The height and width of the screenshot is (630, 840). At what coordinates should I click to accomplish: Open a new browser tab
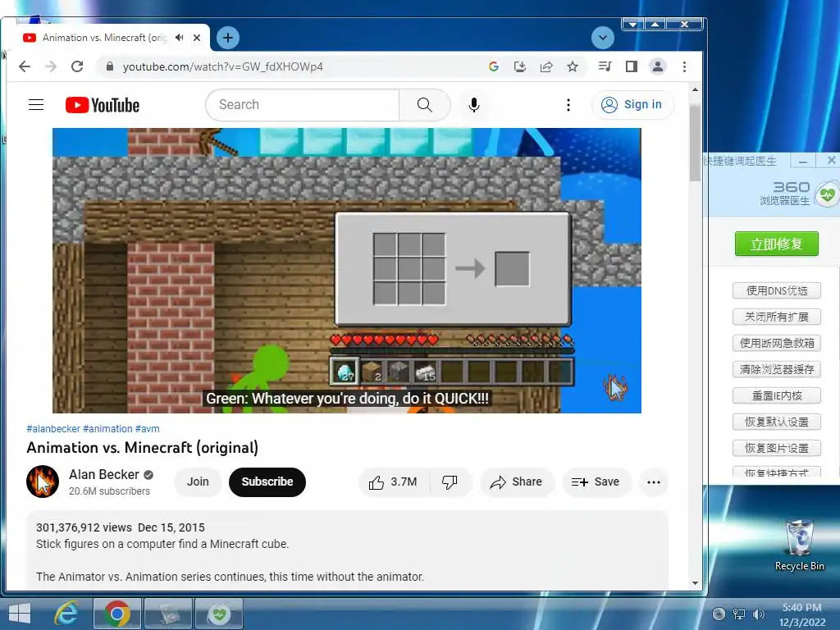pyautogui.click(x=228, y=38)
